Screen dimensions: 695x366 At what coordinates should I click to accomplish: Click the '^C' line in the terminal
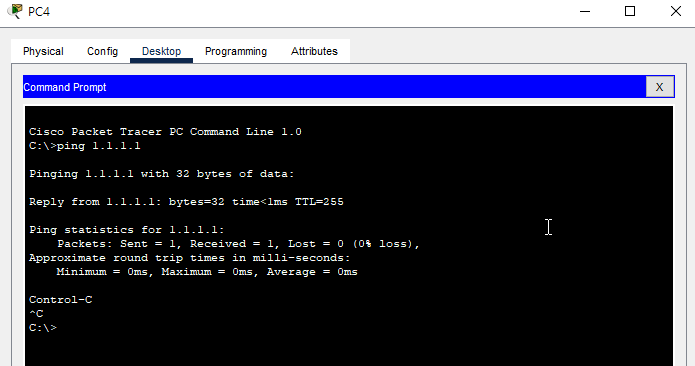point(36,314)
